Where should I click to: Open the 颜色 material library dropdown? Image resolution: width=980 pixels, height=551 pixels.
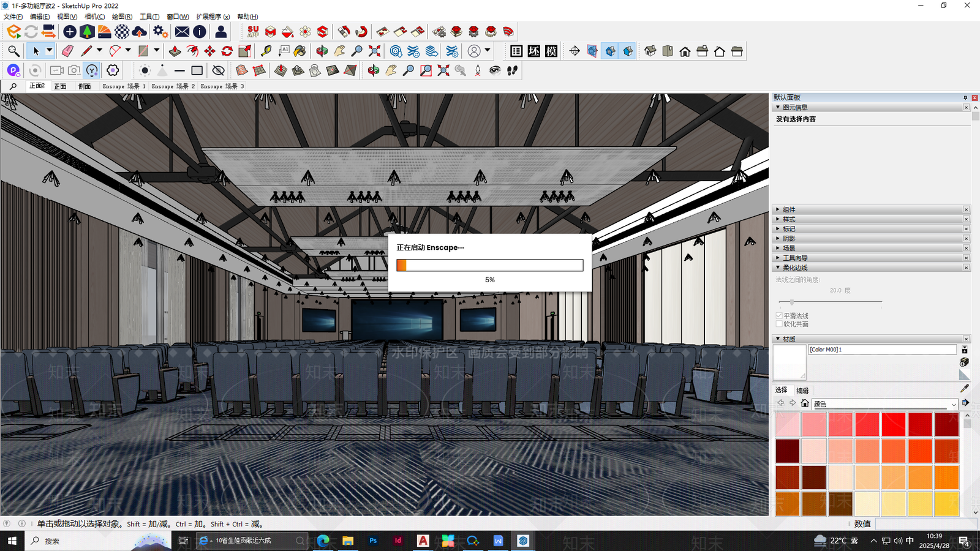pyautogui.click(x=954, y=404)
